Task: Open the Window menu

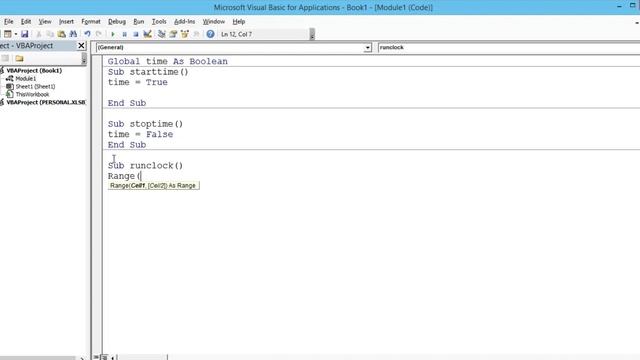Action: click(x=213, y=21)
